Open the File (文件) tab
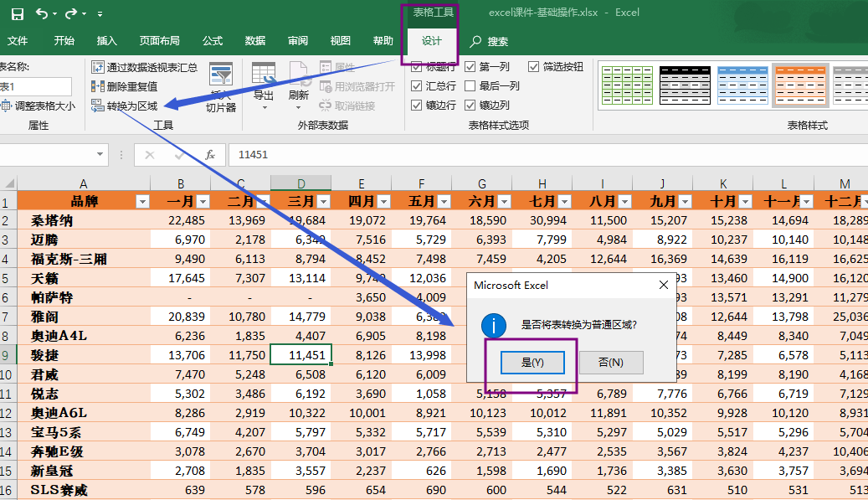868x500 pixels. pos(18,41)
